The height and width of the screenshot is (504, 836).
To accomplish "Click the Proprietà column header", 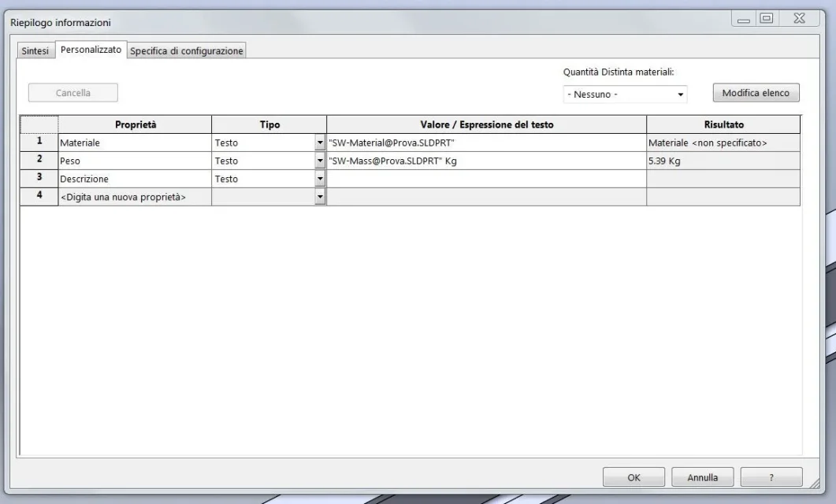I will point(135,124).
